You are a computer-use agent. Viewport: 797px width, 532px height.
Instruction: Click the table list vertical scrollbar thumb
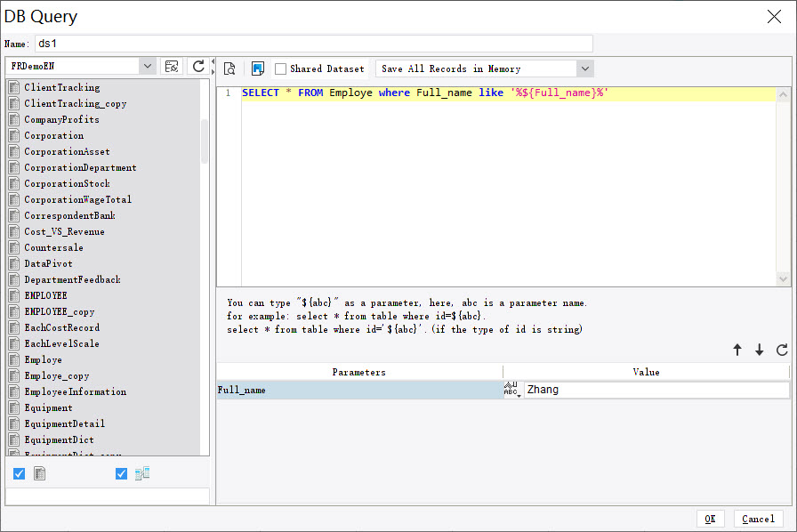click(x=205, y=141)
